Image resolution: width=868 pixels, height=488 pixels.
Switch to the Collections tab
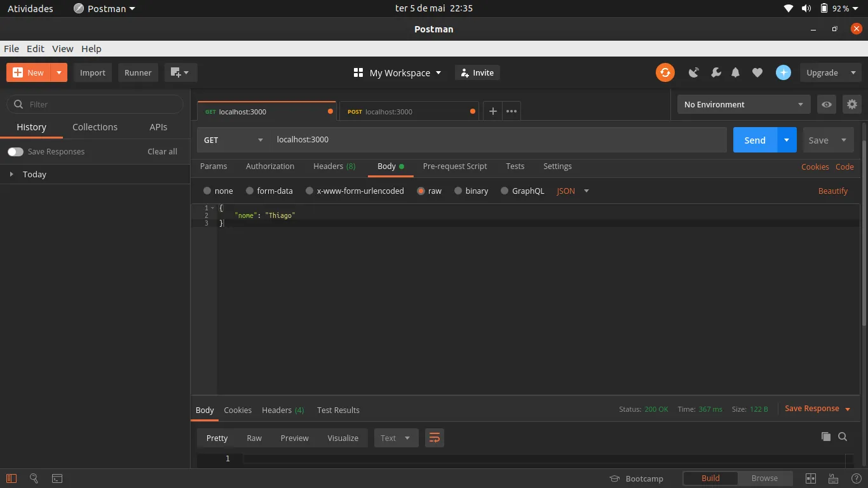pyautogui.click(x=95, y=127)
